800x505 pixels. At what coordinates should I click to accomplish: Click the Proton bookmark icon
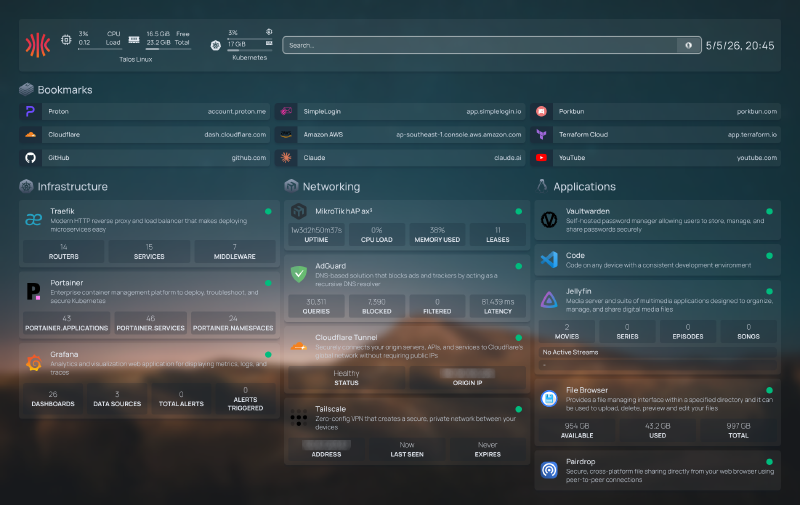pyautogui.click(x=31, y=111)
